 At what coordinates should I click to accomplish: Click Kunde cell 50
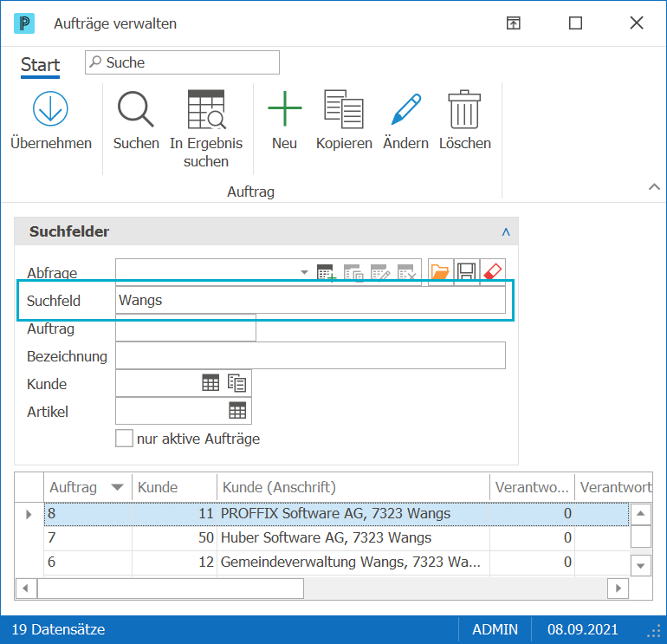tap(174, 537)
